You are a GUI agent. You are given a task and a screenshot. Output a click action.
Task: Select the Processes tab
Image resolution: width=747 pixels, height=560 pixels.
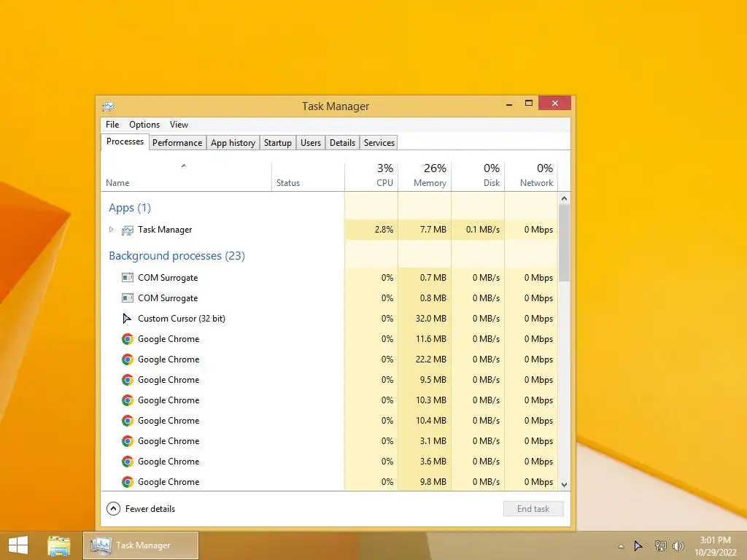coord(125,141)
